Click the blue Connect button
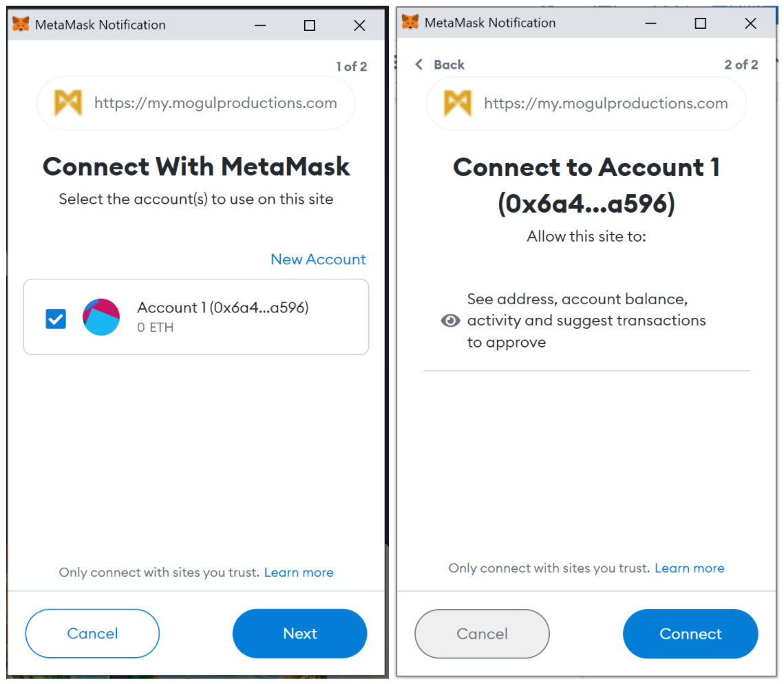Viewport: 784px width, 684px height. [690, 634]
